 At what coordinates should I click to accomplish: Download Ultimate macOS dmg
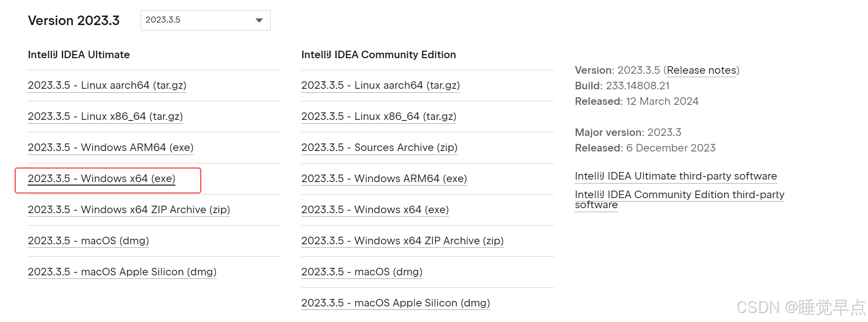pos(88,241)
